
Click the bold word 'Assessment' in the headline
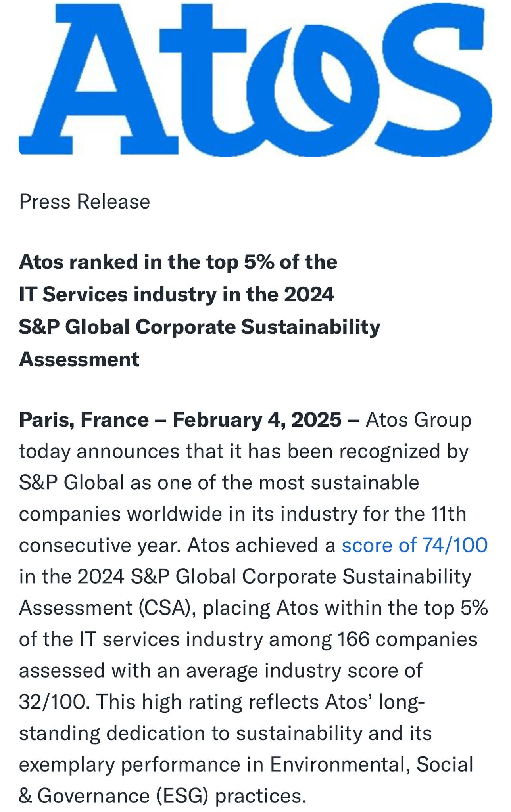(79, 360)
